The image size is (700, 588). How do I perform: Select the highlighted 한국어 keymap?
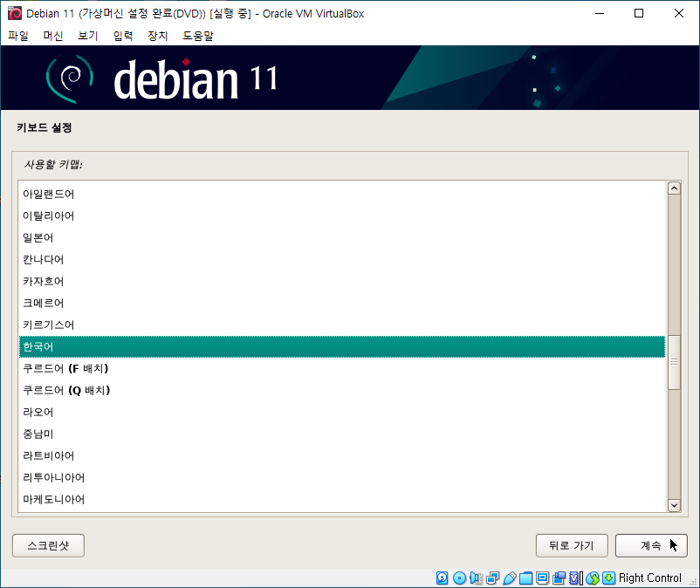(342, 346)
